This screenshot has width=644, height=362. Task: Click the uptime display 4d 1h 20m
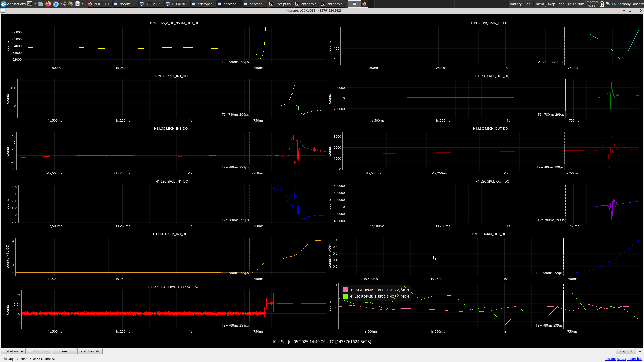point(576,4)
